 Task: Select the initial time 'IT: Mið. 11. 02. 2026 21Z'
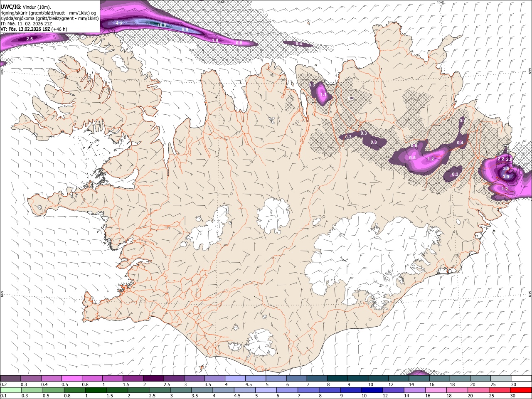26,24
